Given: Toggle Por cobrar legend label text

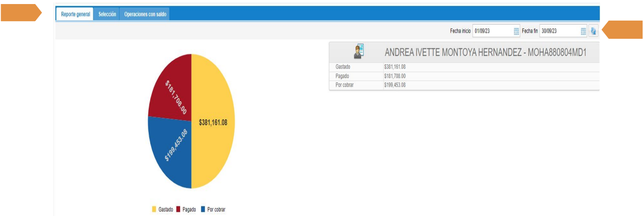Looking at the screenshot, I should [x=216, y=209].
